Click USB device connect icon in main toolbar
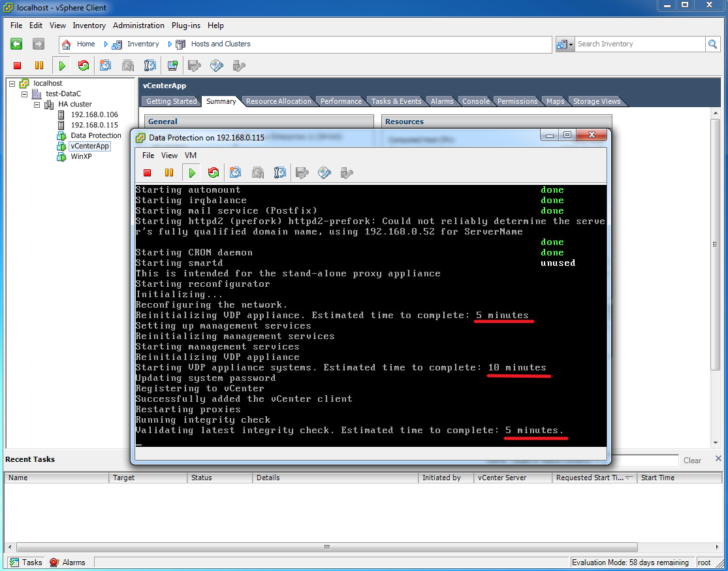This screenshot has width=728, height=571. [x=239, y=65]
